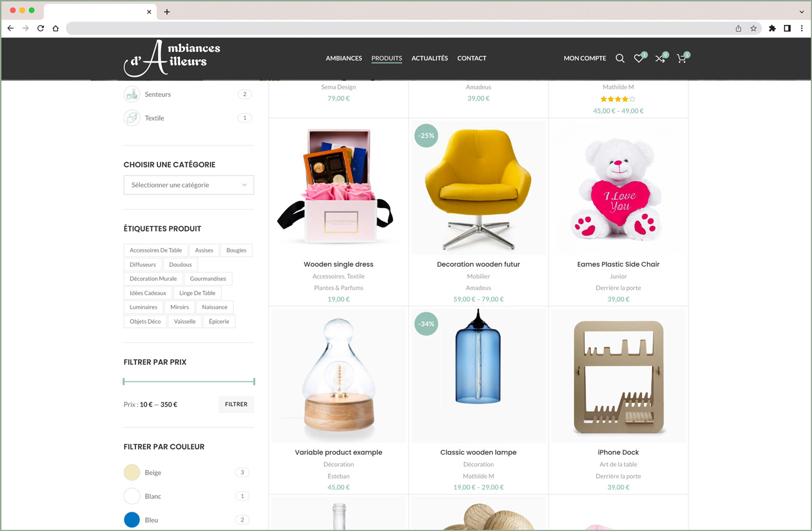Open Decoration wooden futur product title
The height and width of the screenshot is (531, 812).
click(x=478, y=264)
